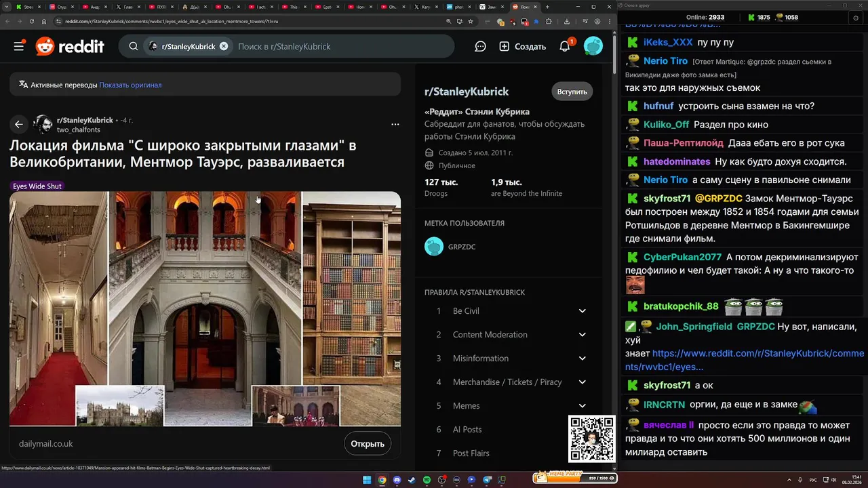868x488 pixels.
Task: Click username bratukopchik_88 in chat
Action: click(681, 306)
